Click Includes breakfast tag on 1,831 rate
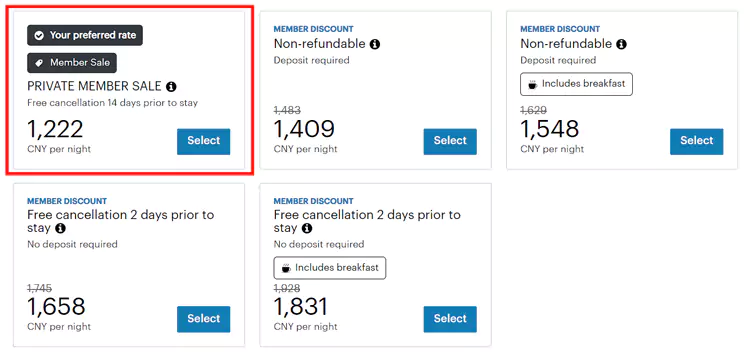 pyautogui.click(x=330, y=268)
